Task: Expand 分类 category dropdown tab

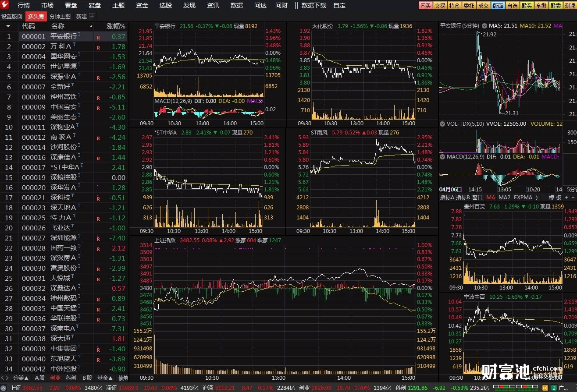Action: coord(21,378)
